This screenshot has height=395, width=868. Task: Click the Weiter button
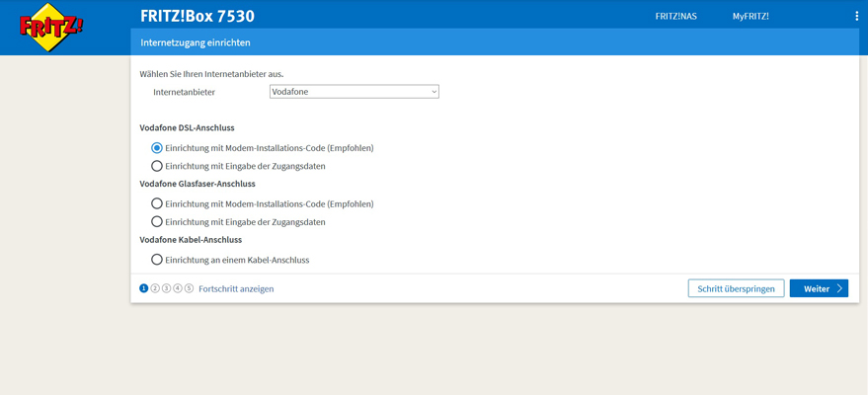(819, 288)
